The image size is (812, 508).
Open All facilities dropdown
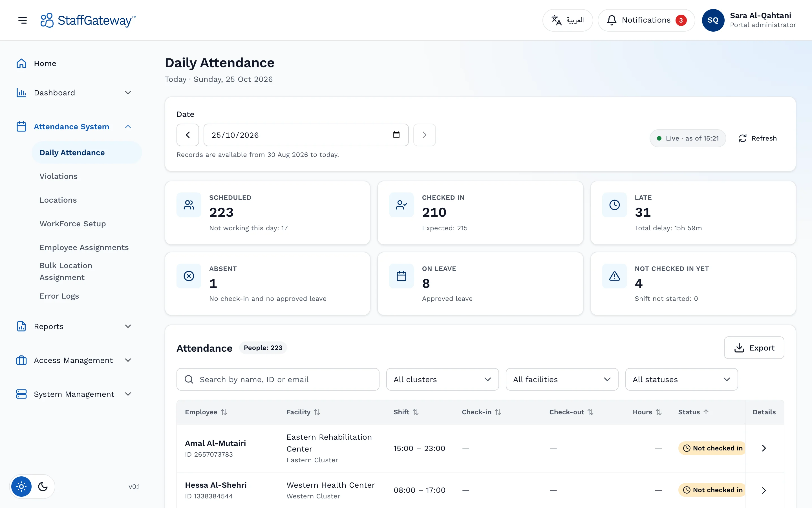[562, 379]
